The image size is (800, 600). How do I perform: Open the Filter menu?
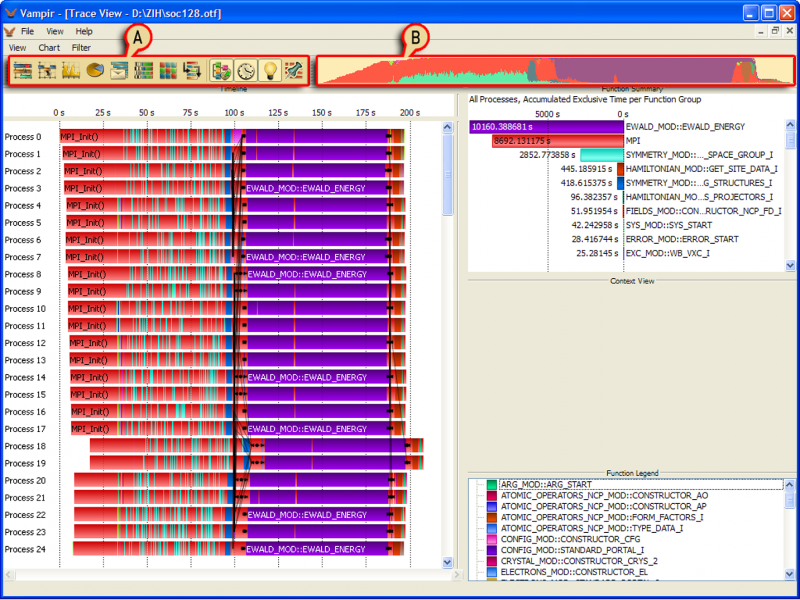[x=81, y=47]
